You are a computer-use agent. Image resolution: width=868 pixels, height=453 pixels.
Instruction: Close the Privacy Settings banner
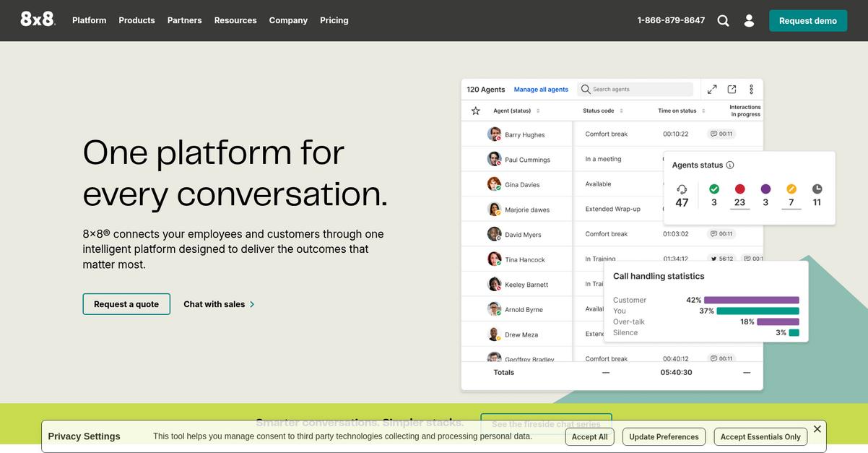click(817, 428)
